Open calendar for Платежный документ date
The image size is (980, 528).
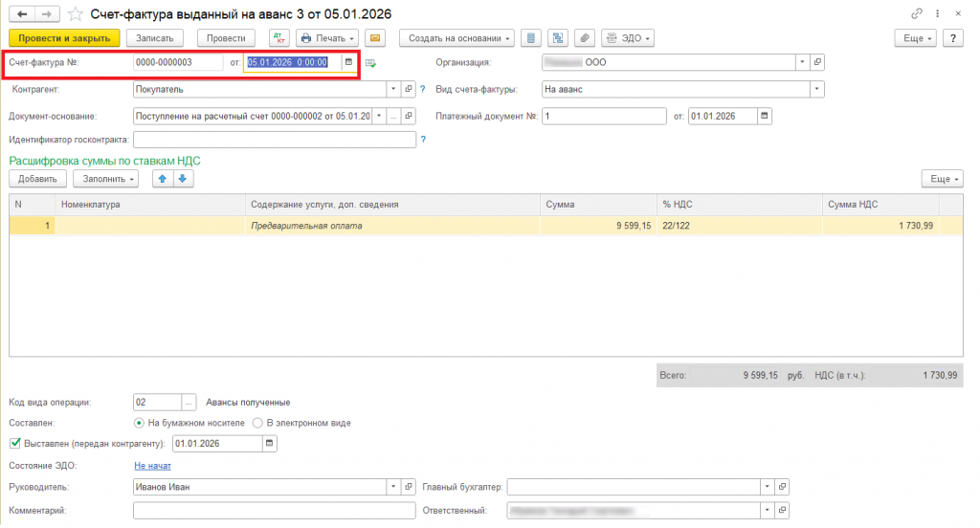tap(765, 116)
